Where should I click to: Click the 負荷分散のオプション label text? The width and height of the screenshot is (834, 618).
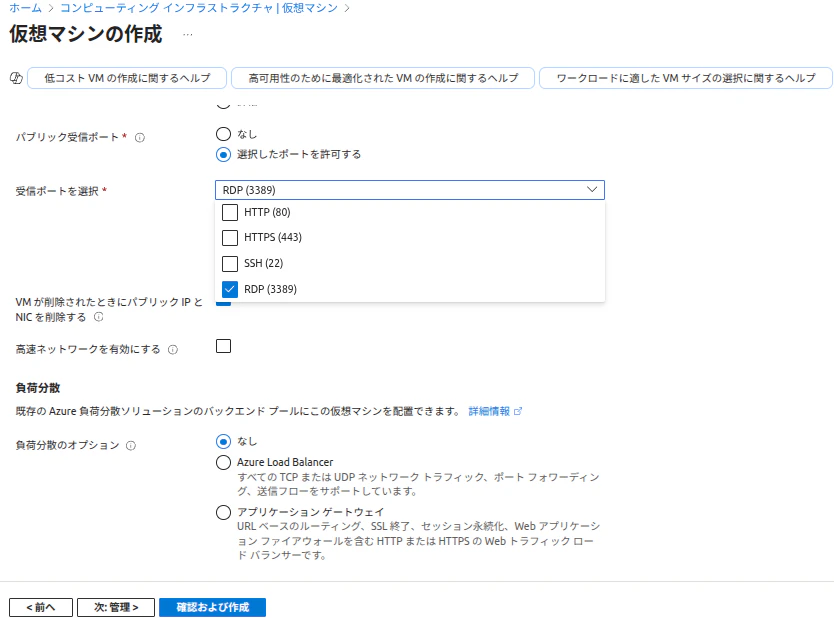coord(68,445)
